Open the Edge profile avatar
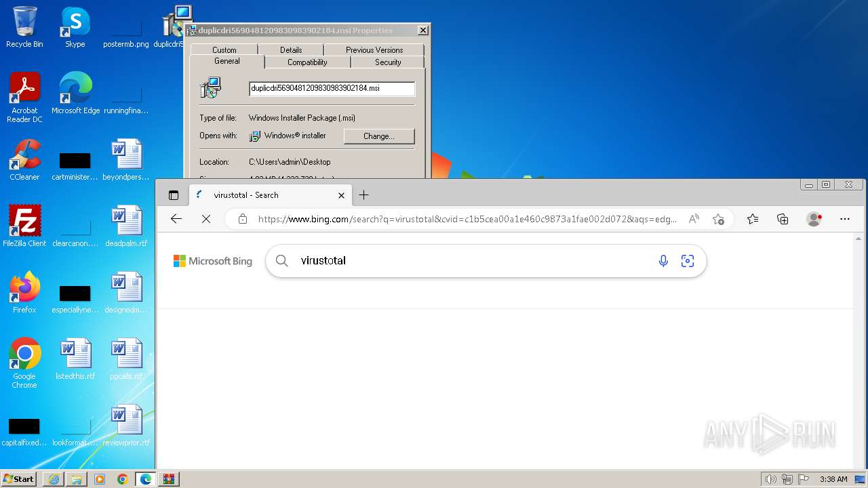868x488 pixels. (814, 219)
